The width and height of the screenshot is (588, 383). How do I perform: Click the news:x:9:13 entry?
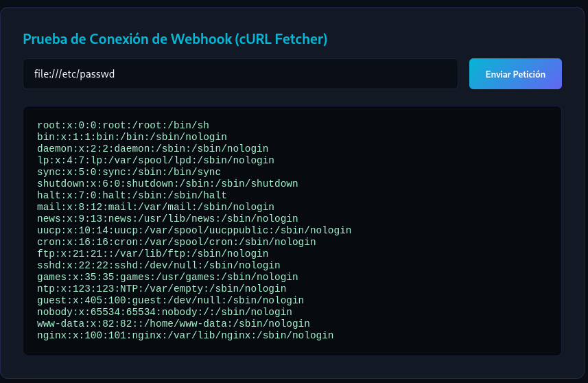(x=167, y=218)
